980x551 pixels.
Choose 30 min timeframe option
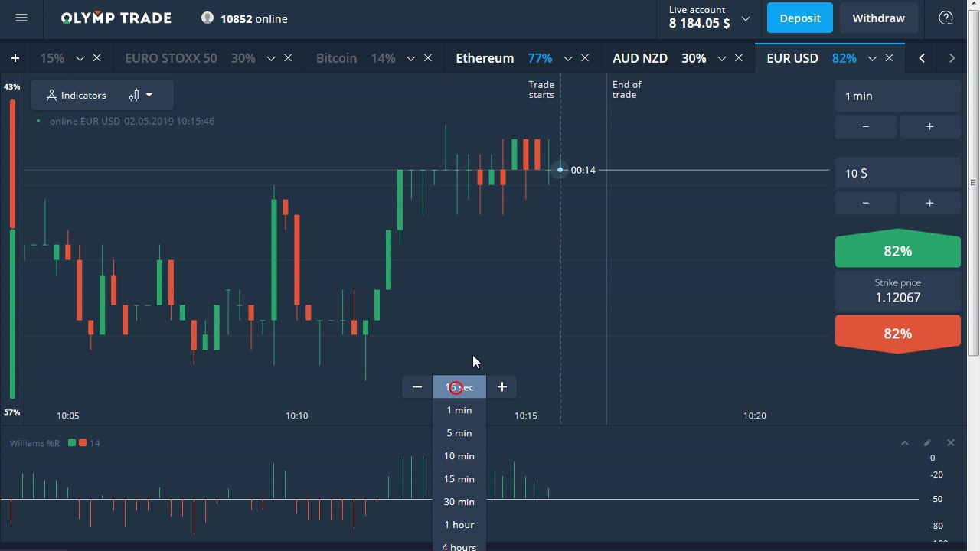click(x=459, y=502)
